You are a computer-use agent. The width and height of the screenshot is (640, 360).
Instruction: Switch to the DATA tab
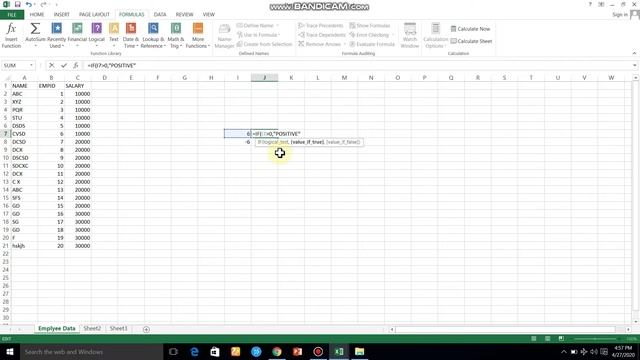click(x=160, y=15)
